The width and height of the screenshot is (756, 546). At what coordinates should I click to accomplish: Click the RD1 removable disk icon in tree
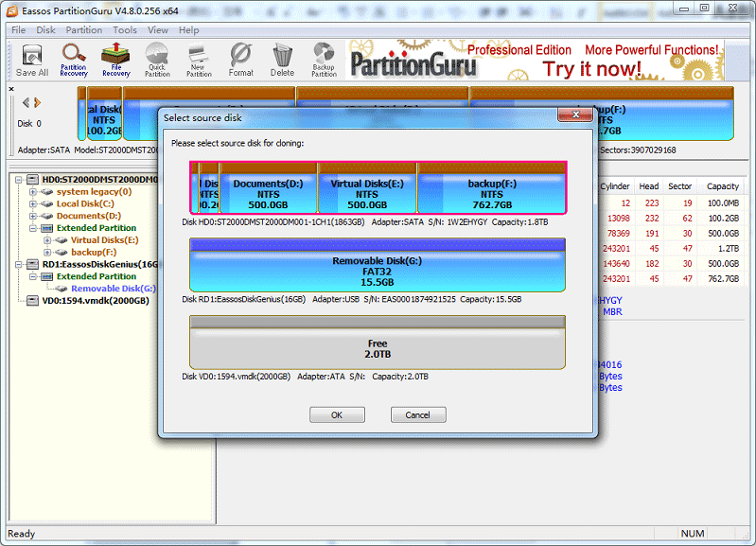[x=32, y=264]
